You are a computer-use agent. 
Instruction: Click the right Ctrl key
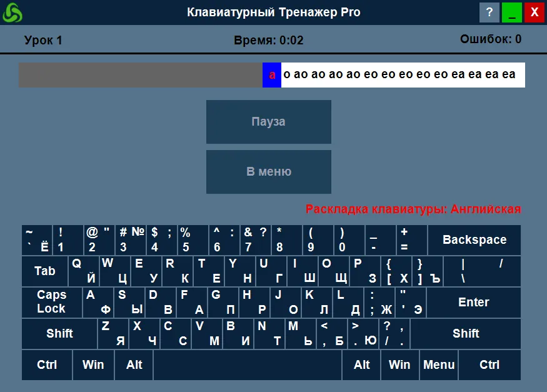point(489,364)
